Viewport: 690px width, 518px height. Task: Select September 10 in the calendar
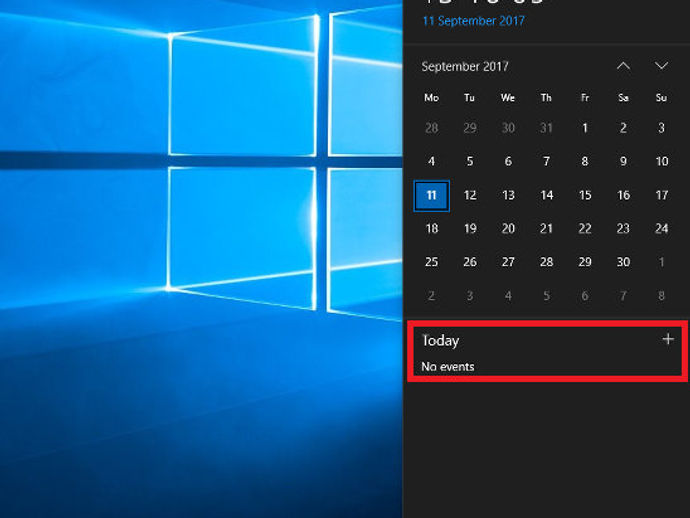(x=661, y=162)
